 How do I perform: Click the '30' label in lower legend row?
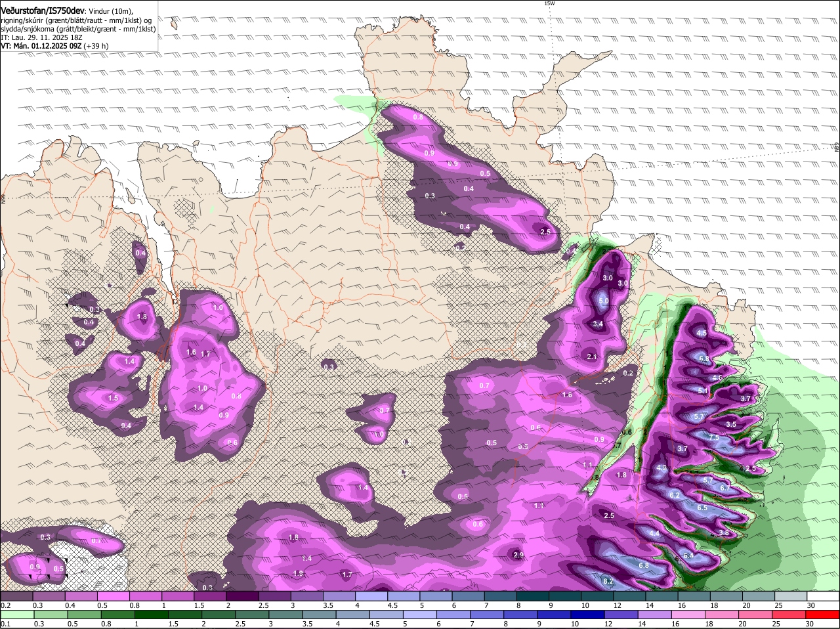click(809, 623)
